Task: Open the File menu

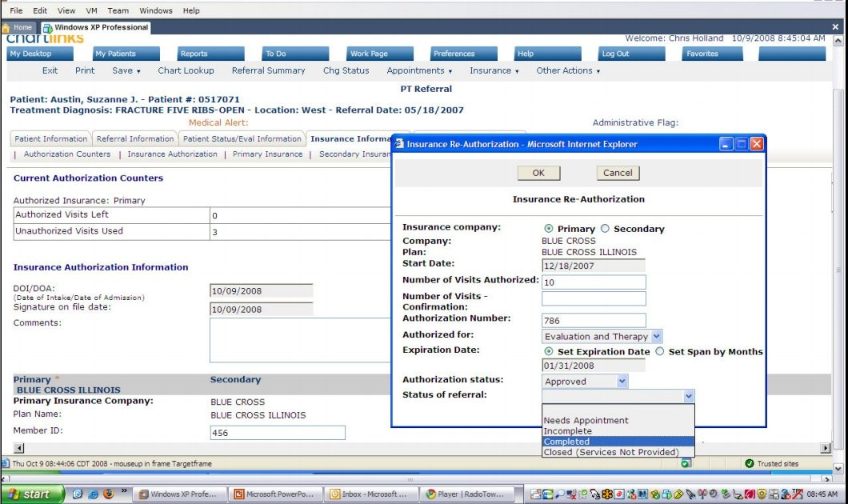Action: [x=16, y=10]
